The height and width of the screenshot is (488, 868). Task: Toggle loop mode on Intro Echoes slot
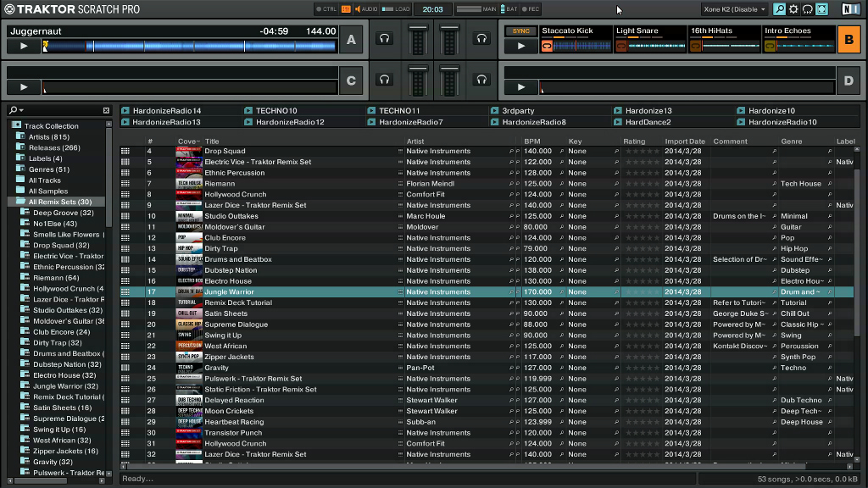coord(770,46)
